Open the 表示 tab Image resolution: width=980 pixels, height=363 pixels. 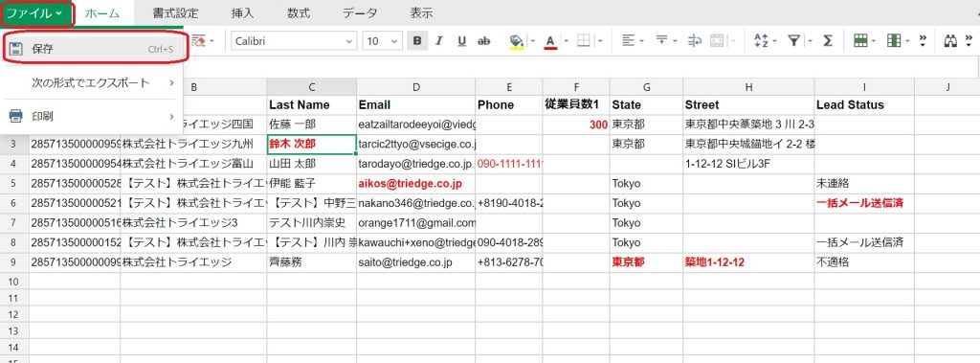(x=421, y=13)
